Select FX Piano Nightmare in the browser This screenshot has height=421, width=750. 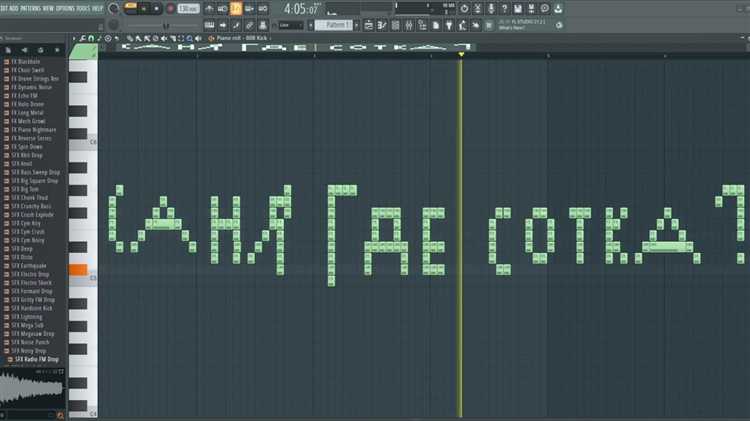pyautogui.click(x=37, y=130)
